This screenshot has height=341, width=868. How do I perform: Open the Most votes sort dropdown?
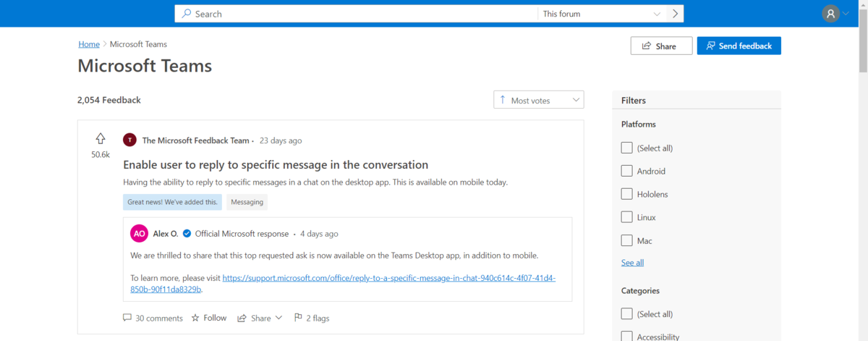pos(539,100)
